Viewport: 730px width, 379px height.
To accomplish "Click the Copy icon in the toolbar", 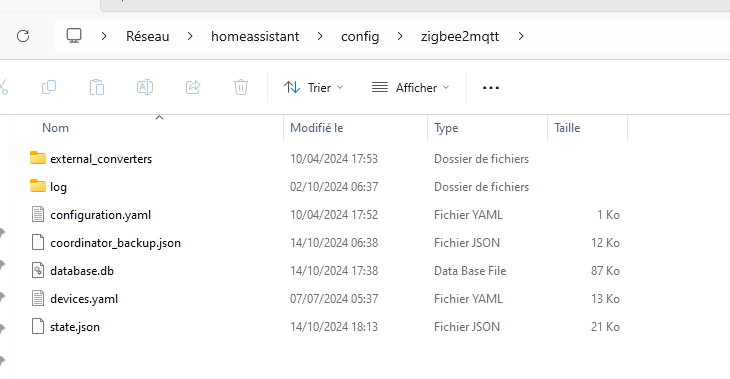I will (x=49, y=87).
